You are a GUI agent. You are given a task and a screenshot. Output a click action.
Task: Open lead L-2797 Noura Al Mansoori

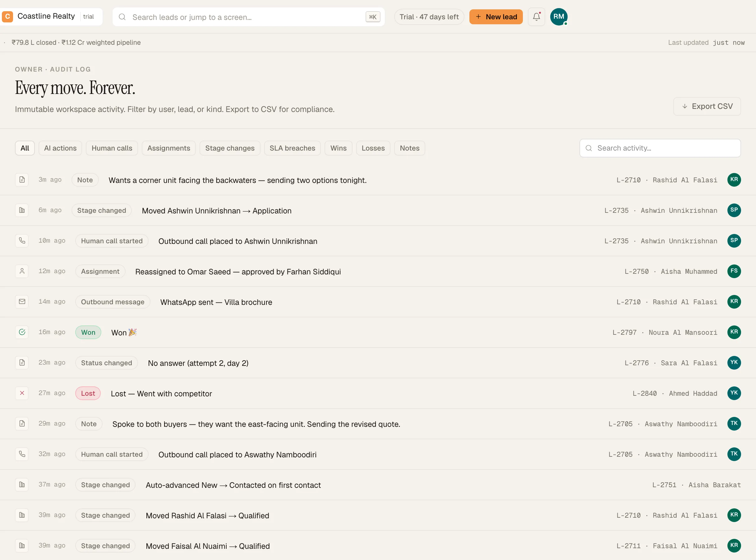tap(665, 332)
